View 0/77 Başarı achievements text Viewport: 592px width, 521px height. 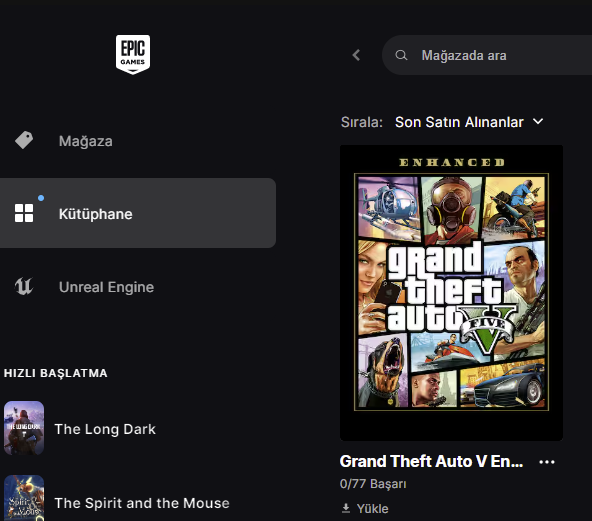coord(373,484)
